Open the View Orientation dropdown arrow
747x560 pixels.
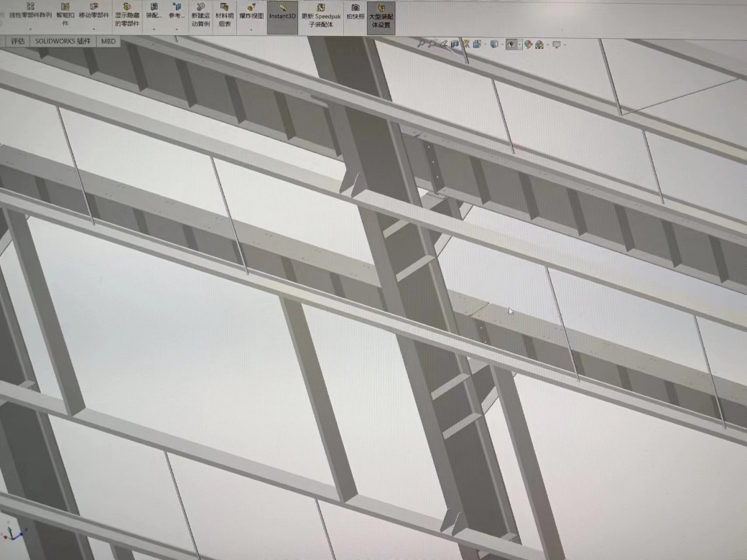point(485,45)
